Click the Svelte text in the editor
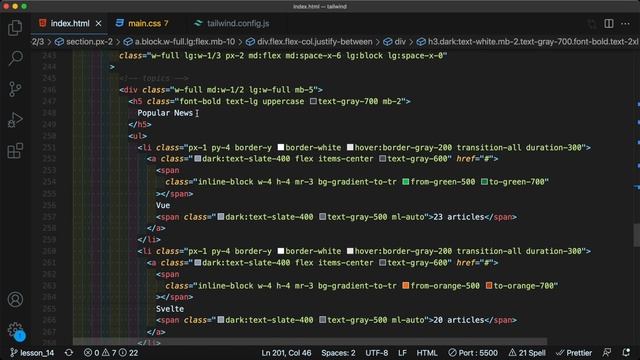640x360 pixels. pos(170,309)
